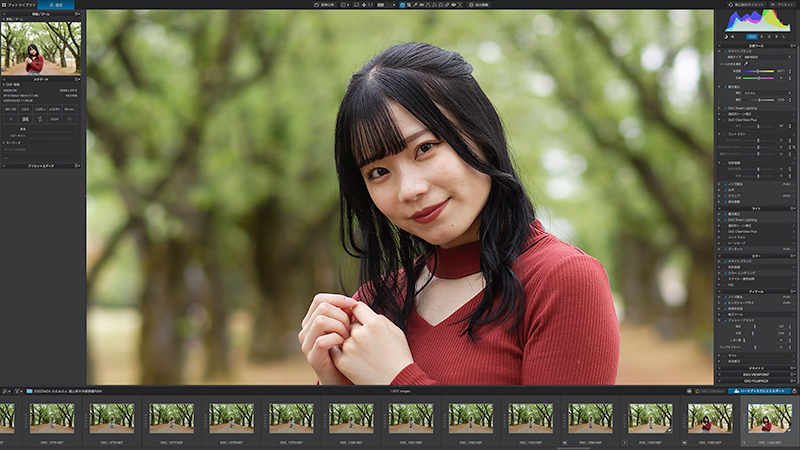
Task: Switch to the フォトライブラリ tab
Action: point(19,5)
